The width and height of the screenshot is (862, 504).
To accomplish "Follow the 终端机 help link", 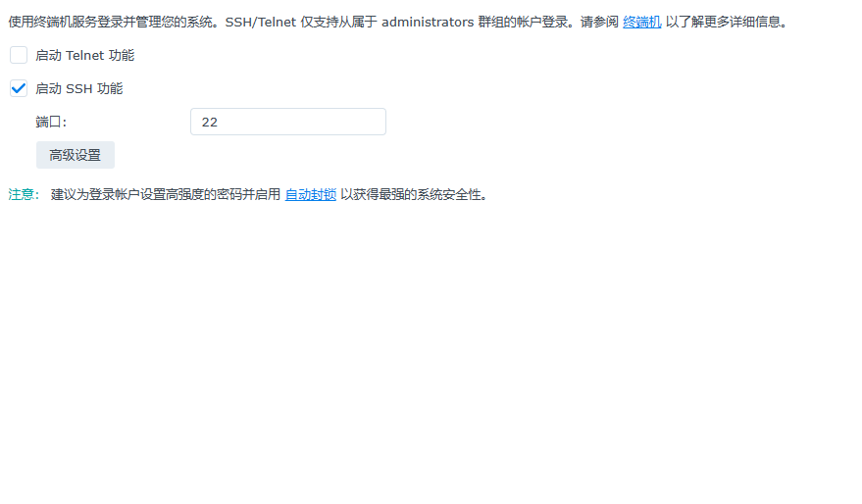I will (641, 22).
